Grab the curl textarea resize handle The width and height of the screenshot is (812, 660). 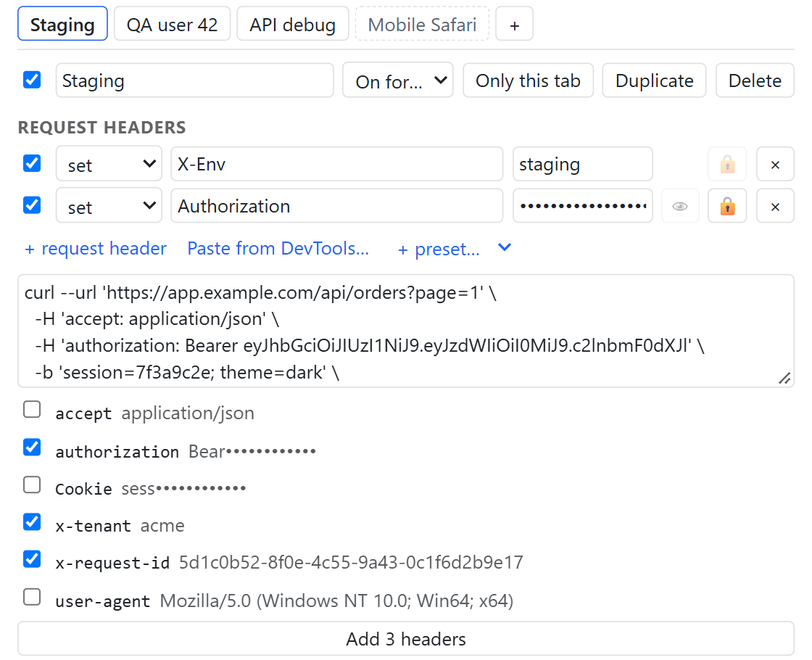[784, 378]
